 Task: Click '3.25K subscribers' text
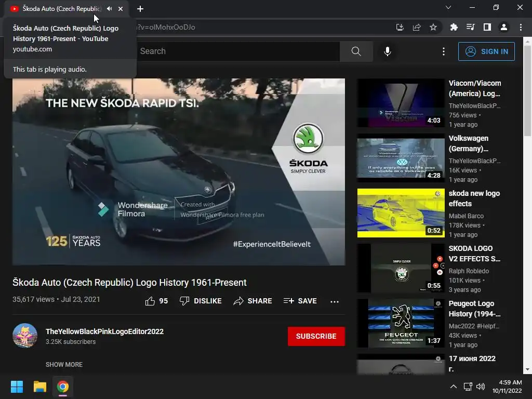[x=71, y=342]
